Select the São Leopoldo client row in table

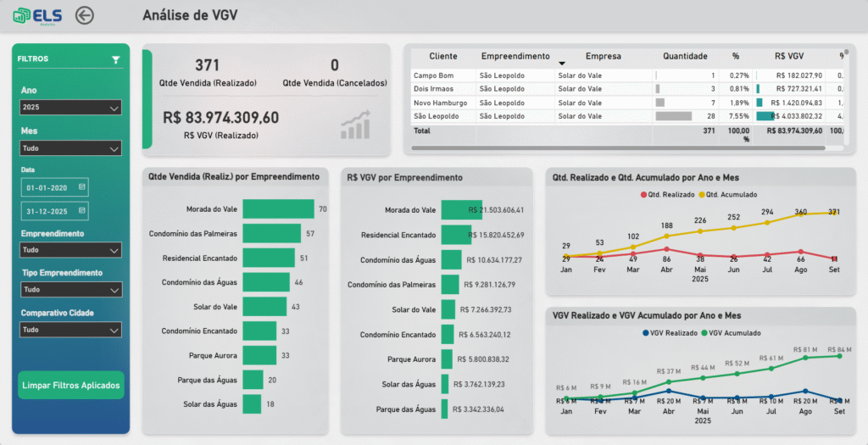coord(433,116)
